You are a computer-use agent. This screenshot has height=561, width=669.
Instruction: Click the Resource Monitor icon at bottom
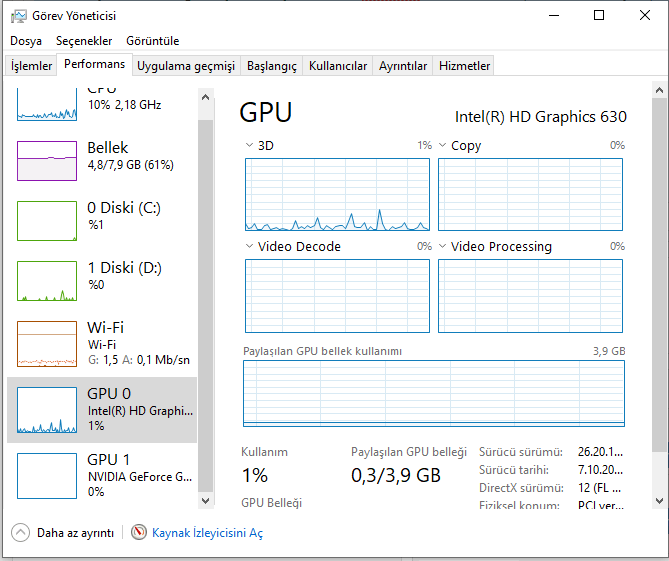(x=138, y=533)
